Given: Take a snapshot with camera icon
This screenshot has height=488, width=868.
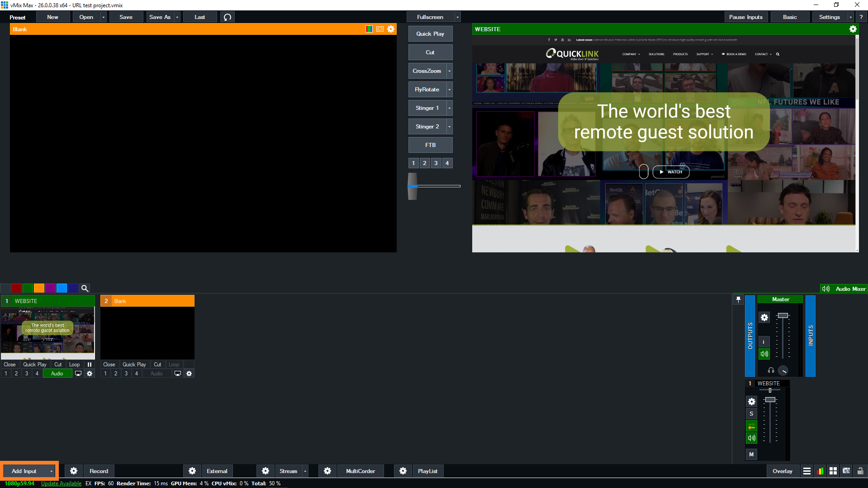Looking at the screenshot, I should tap(846, 471).
